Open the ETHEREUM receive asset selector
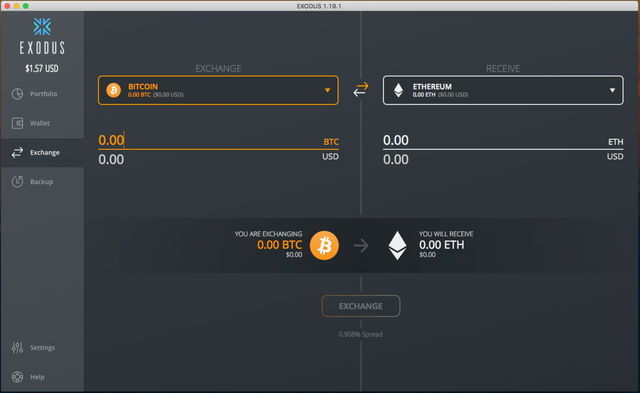The width and height of the screenshot is (640, 393). coord(503,90)
